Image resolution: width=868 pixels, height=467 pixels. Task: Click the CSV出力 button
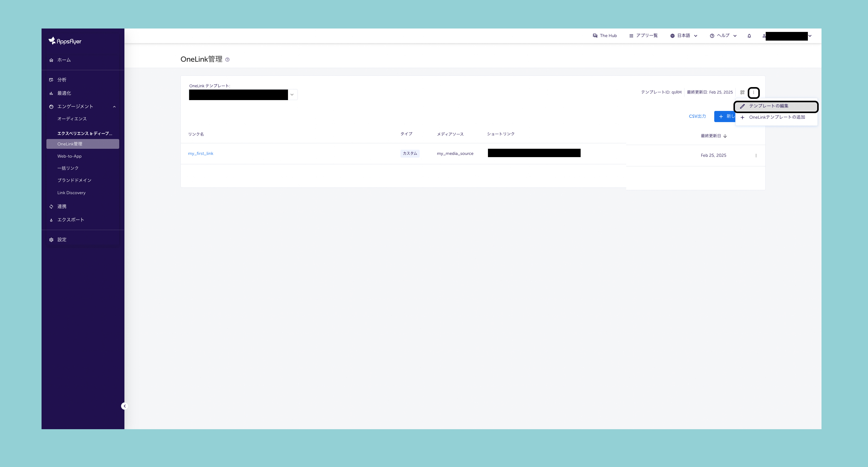pyautogui.click(x=697, y=116)
